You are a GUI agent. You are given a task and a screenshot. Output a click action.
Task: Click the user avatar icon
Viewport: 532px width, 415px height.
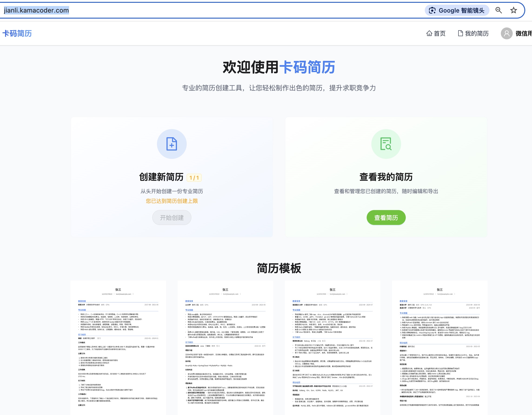point(506,33)
